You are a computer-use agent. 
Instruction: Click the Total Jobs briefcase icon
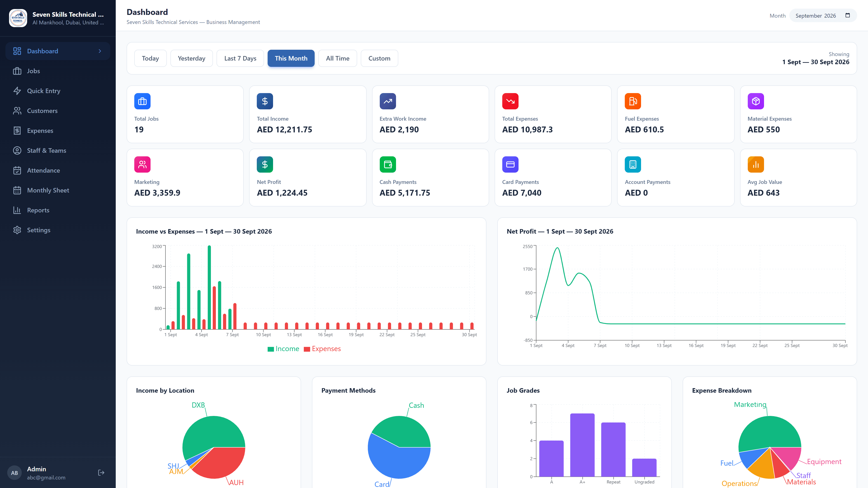pos(142,101)
